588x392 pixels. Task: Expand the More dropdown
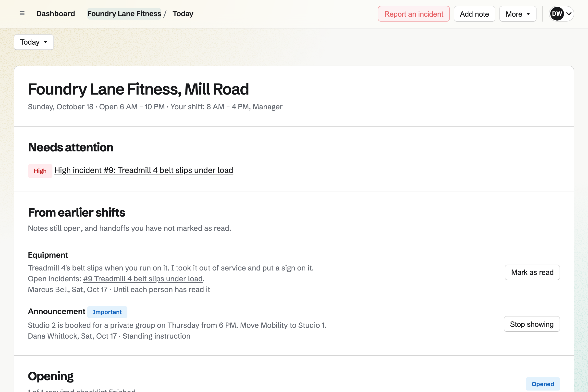[518, 14]
